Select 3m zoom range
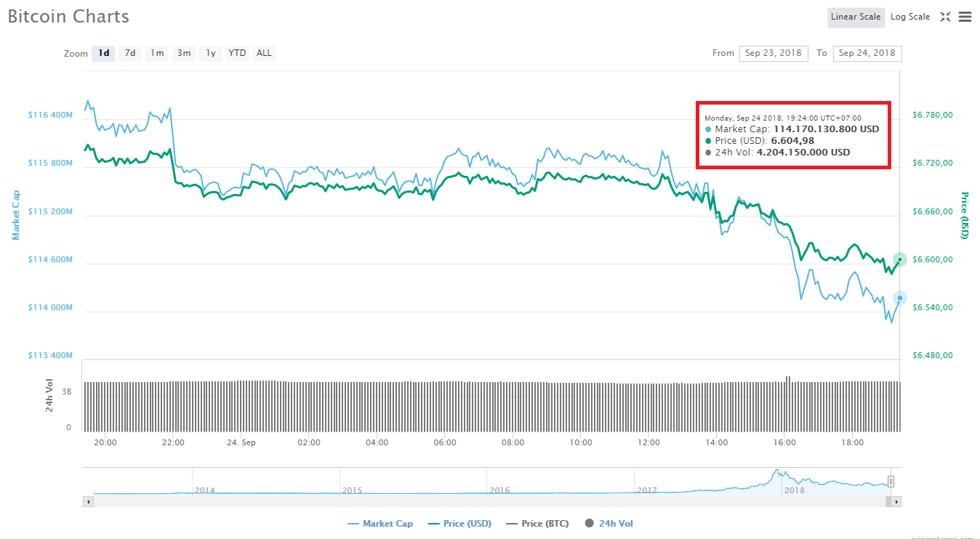Viewport: 980px width, 539px height. click(x=184, y=53)
